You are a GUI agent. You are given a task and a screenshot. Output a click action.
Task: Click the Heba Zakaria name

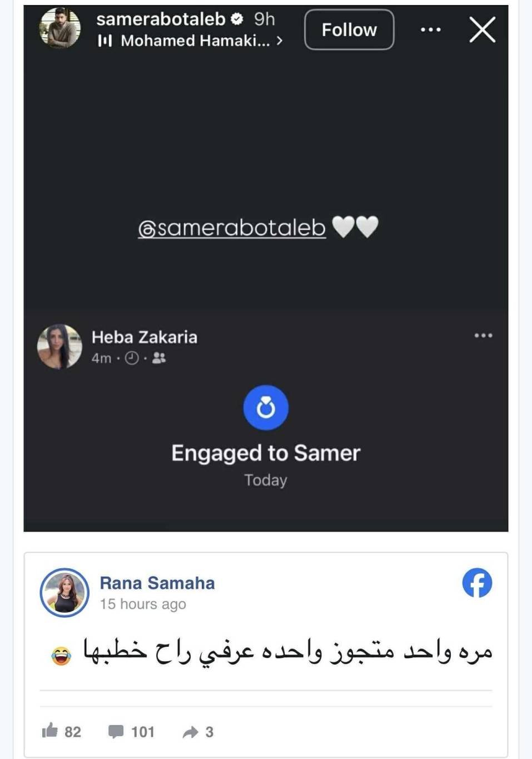tap(145, 337)
